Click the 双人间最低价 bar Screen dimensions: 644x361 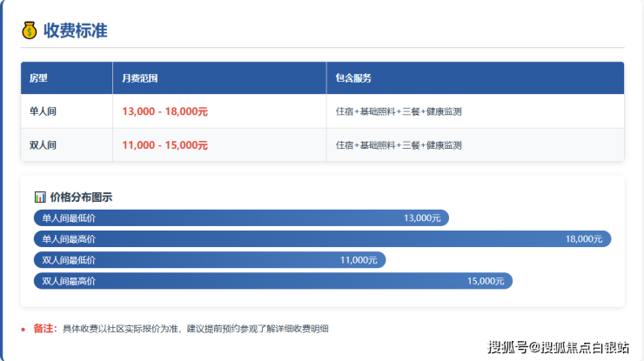(x=209, y=259)
